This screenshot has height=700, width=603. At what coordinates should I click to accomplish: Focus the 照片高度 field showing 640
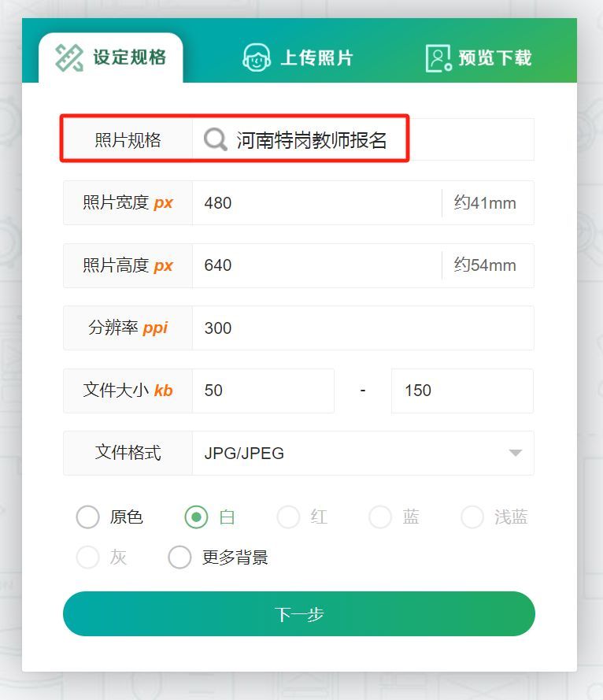(317, 265)
